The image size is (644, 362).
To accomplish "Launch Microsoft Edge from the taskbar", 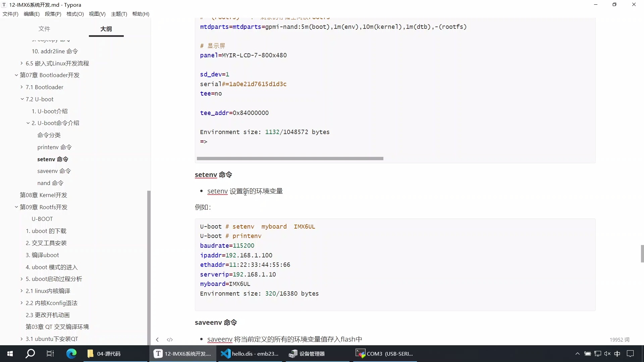I will click(71, 354).
